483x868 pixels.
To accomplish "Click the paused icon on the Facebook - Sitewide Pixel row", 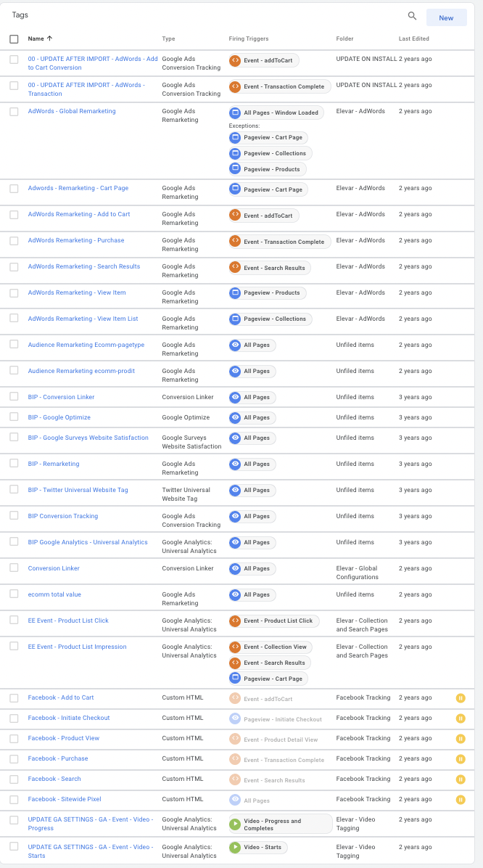I will click(461, 800).
